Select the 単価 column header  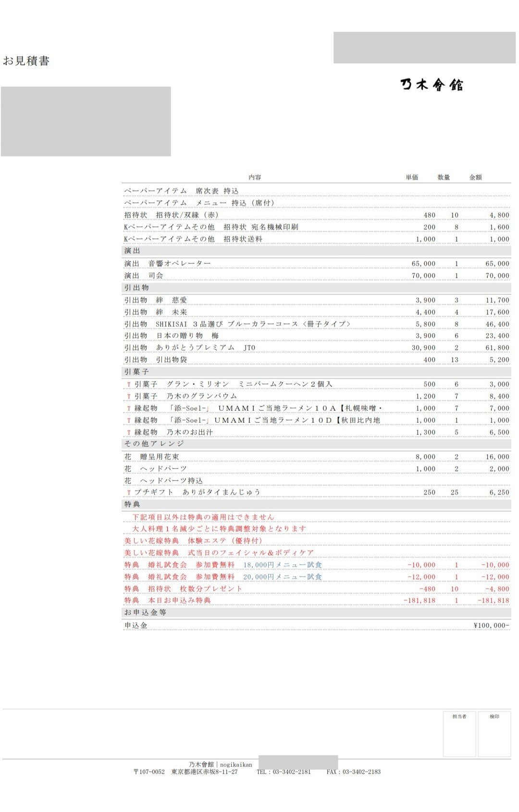412,177
